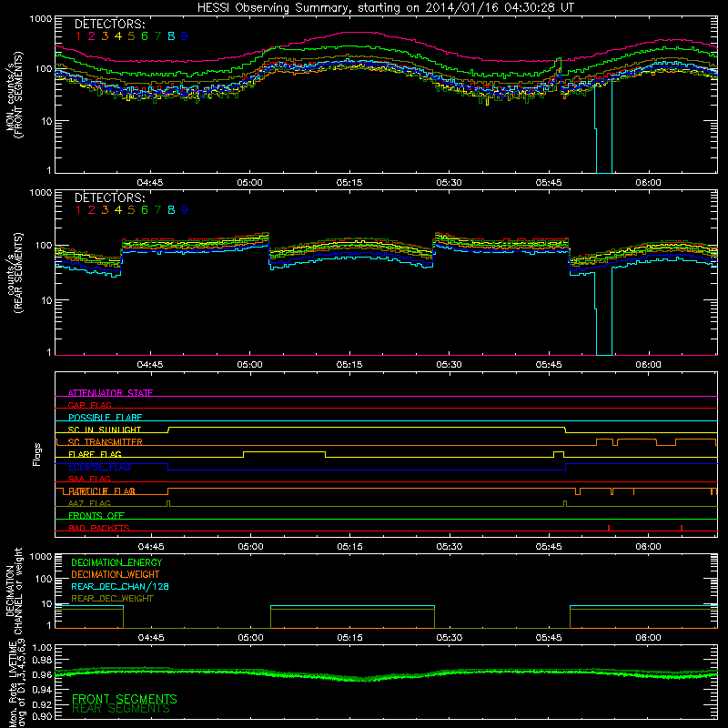Click the DECIMATION_WEIGHT legend entry
The width and height of the screenshot is (728, 728).
(x=116, y=574)
